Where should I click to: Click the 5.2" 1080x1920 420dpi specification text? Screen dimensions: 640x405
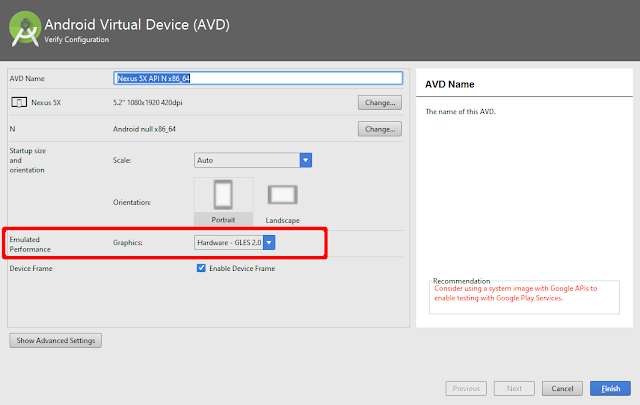pyautogui.click(x=148, y=102)
